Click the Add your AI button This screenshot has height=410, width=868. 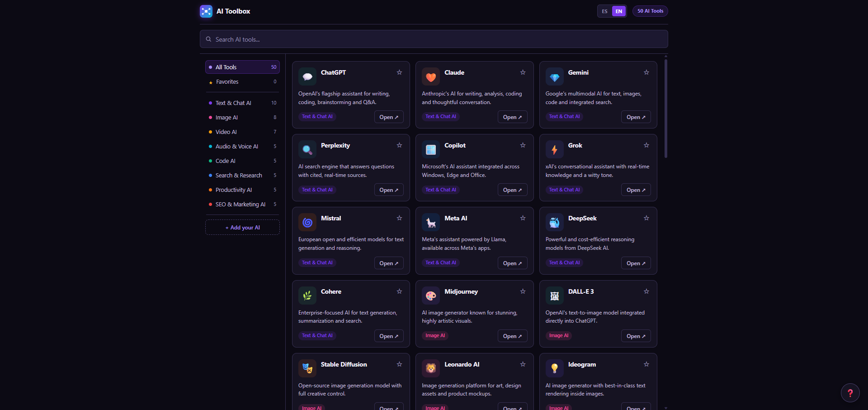(x=242, y=228)
